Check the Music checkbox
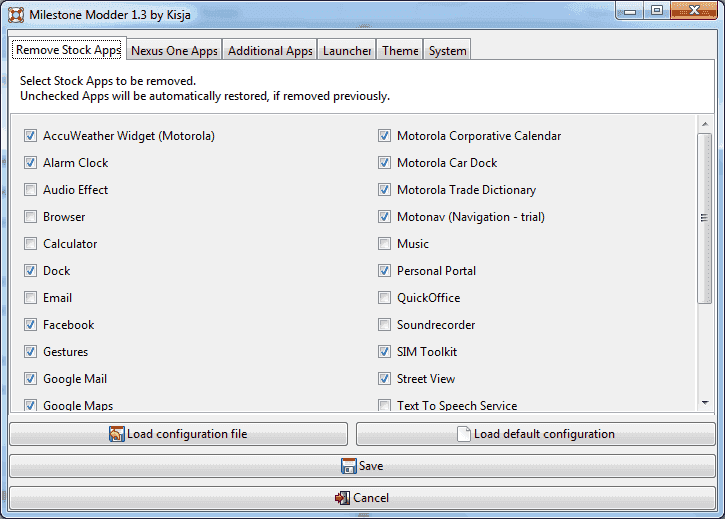 coord(384,244)
